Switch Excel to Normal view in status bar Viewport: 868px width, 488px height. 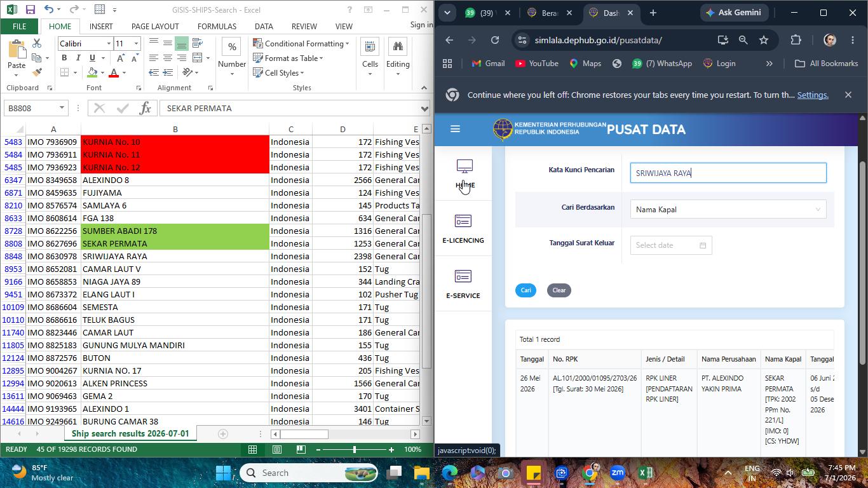click(253, 449)
